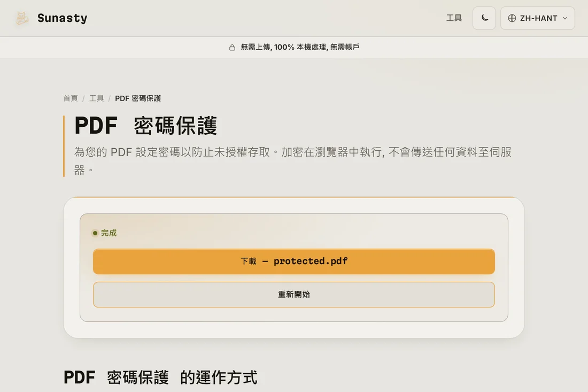Click the description paragraph about 為您的 PDF 設定密碼

point(292,161)
